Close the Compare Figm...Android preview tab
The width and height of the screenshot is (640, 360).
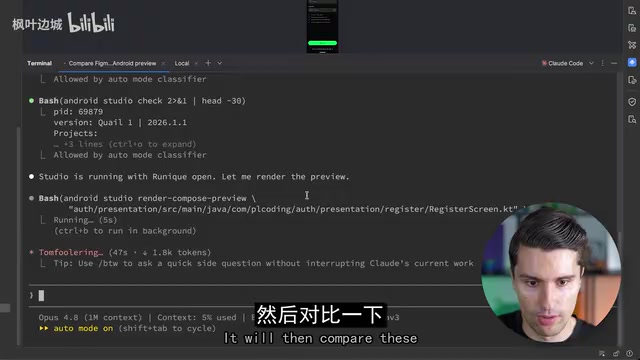(163, 63)
